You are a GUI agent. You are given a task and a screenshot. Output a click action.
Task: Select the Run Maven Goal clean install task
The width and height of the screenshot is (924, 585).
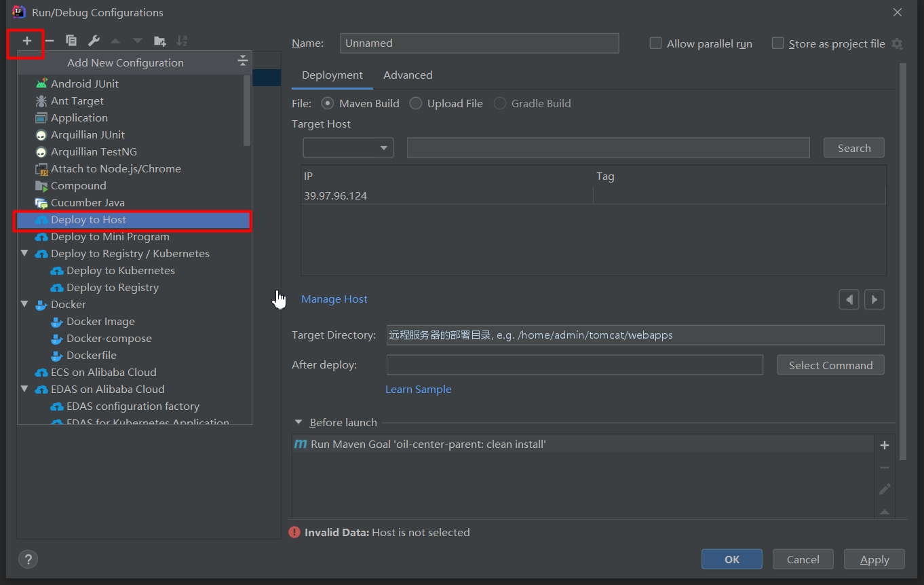pos(583,445)
